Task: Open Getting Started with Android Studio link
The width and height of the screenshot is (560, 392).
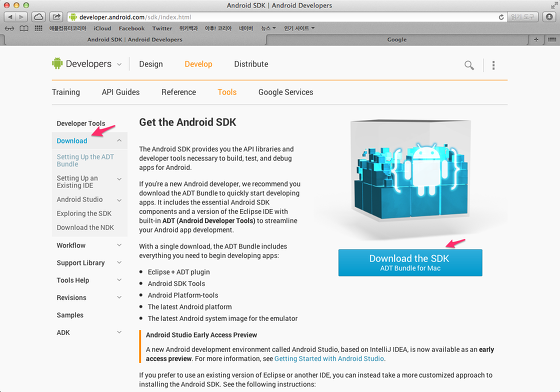Action: coord(329,358)
